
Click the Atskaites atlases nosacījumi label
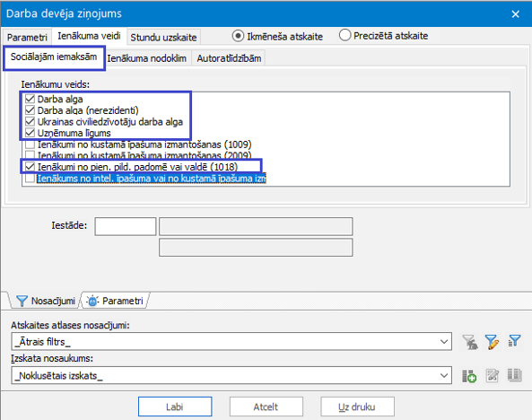pyautogui.click(x=70, y=325)
